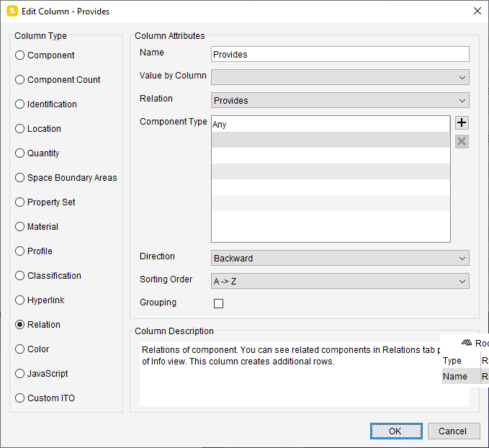Image resolution: width=489 pixels, height=448 pixels.
Task: Click the Name input field
Action: pos(340,54)
